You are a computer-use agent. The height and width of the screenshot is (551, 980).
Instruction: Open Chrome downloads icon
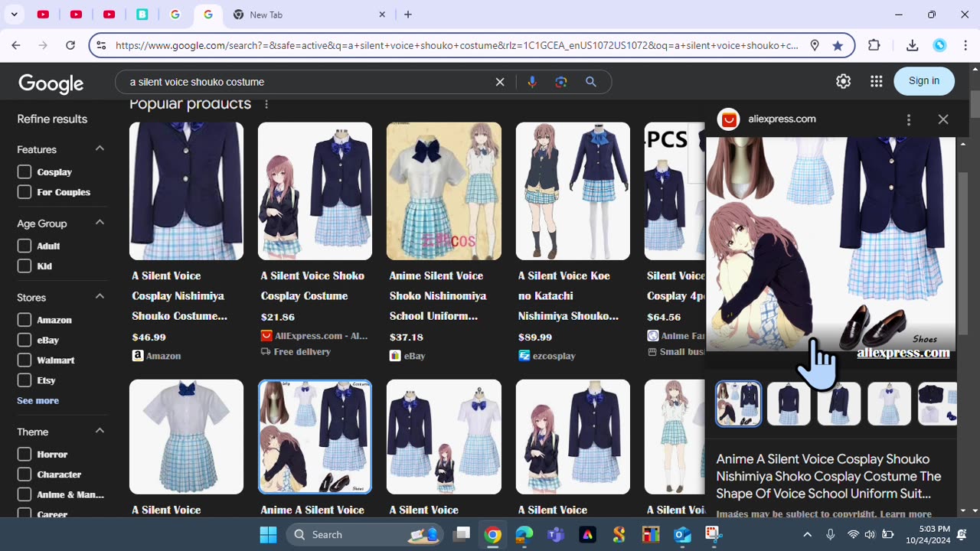pos(912,46)
